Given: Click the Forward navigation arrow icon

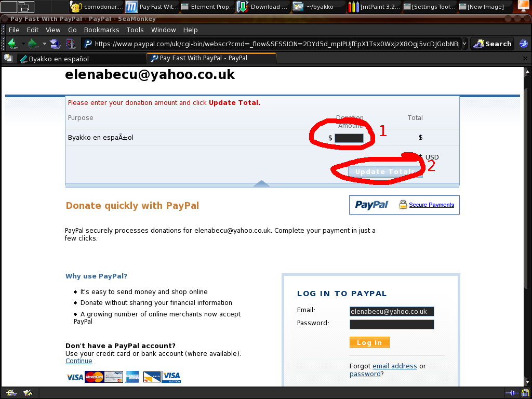Looking at the screenshot, I should click(x=33, y=44).
